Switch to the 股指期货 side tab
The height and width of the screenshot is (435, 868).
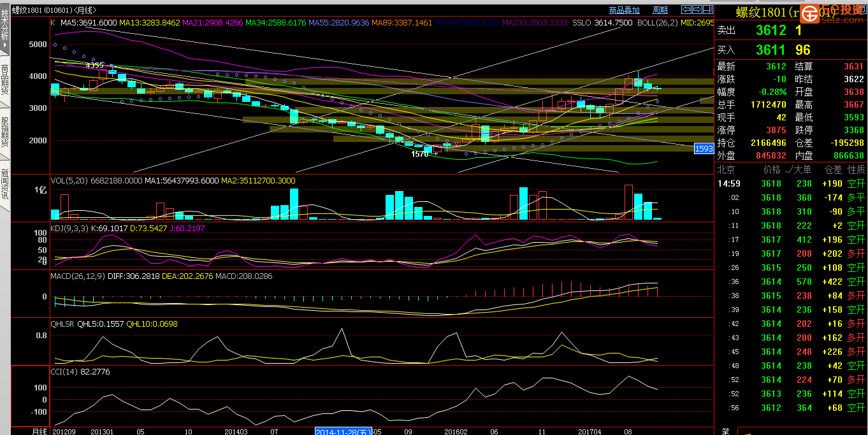[x=5, y=132]
